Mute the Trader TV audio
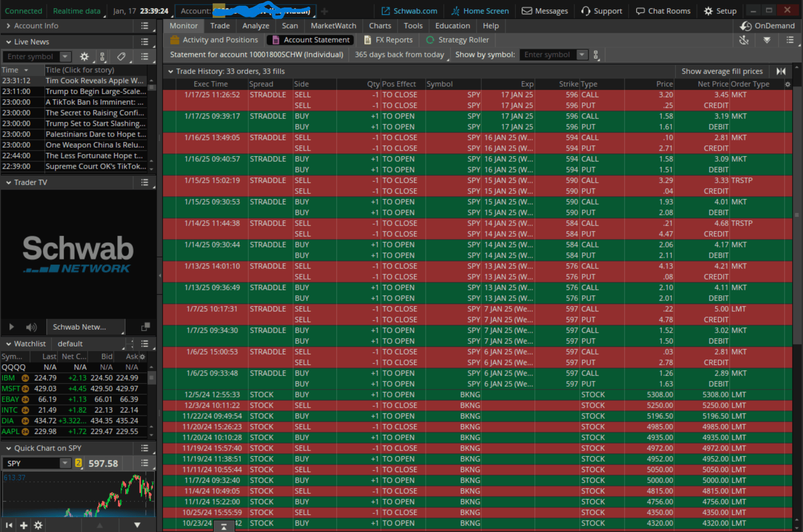This screenshot has width=803, height=532. [x=31, y=327]
